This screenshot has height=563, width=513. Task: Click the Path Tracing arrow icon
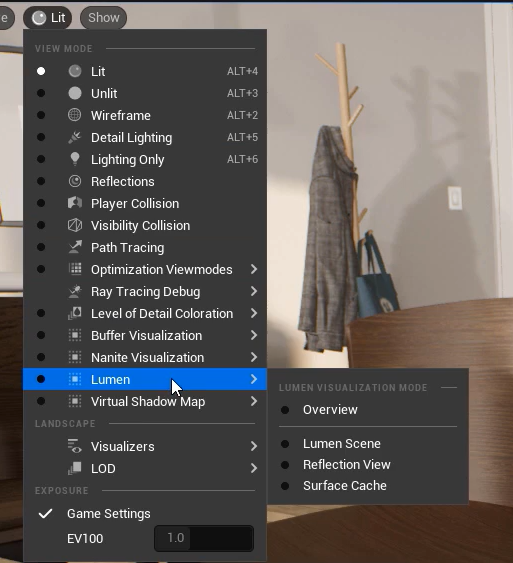coord(75,247)
